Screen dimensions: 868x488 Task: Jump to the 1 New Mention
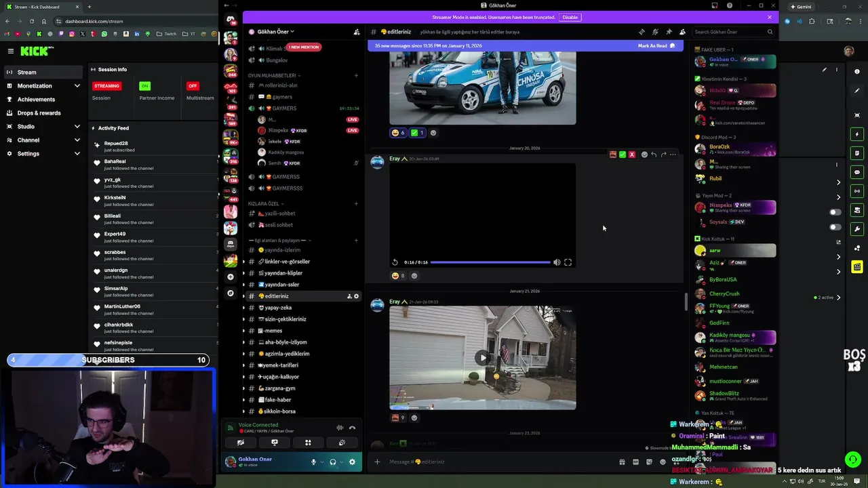pyautogui.click(x=303, y=47)
